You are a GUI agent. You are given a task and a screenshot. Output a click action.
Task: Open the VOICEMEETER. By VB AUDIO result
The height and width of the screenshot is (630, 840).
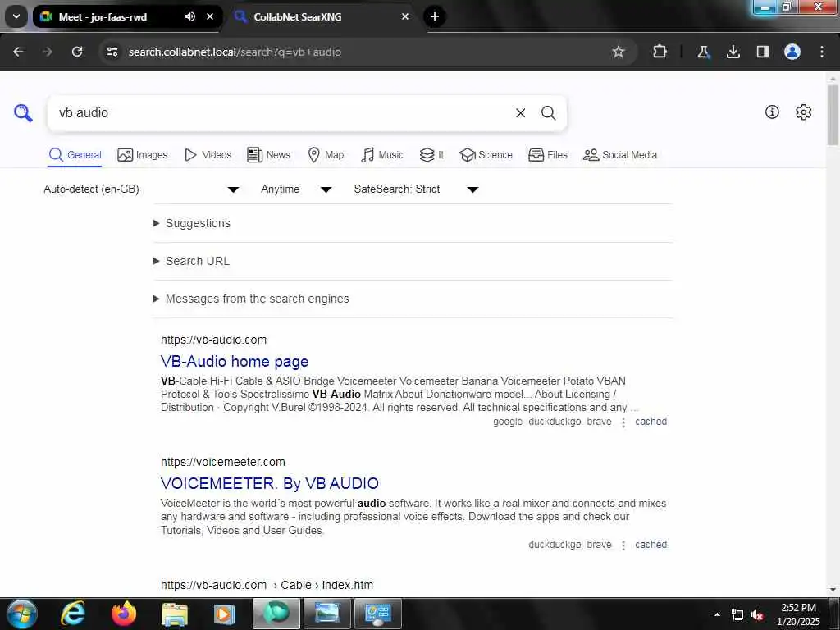tap(269, 483)
